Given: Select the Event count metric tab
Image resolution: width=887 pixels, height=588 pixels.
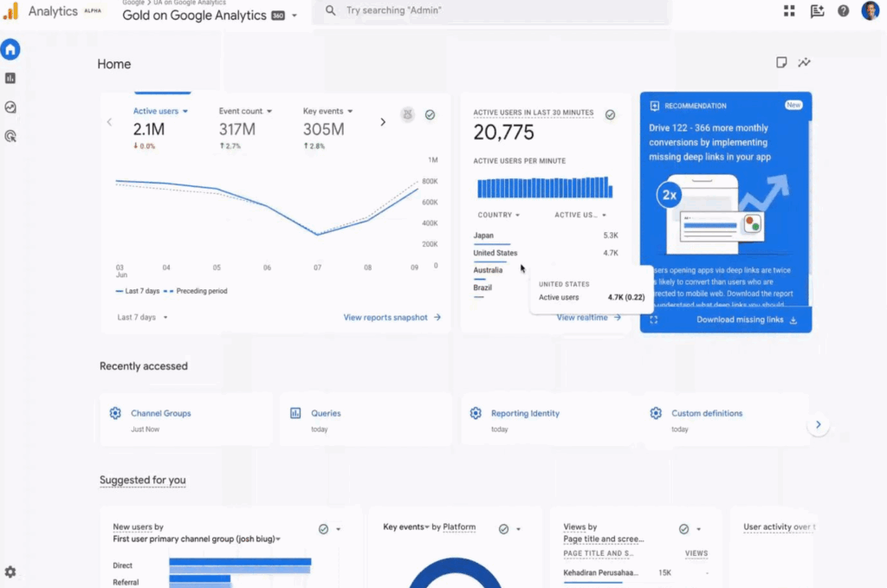Looking at the screenshot, I should (x=245, y=111).
